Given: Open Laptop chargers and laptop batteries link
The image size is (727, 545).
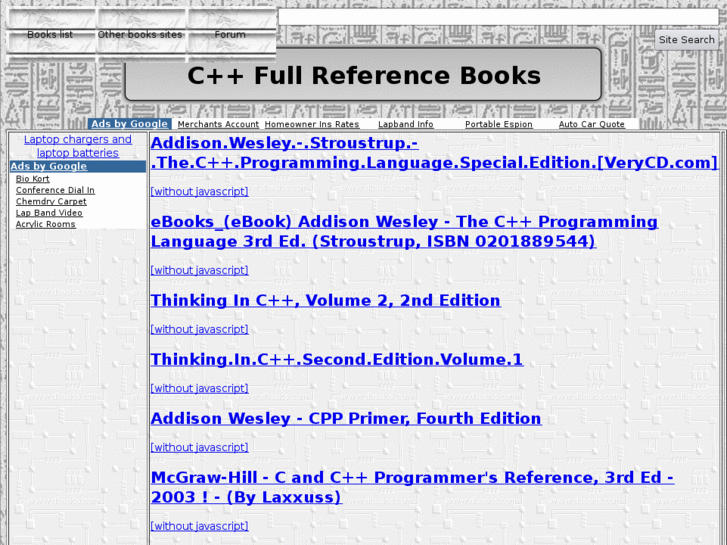Looking at the screenshot, I should tap(78, 146).
